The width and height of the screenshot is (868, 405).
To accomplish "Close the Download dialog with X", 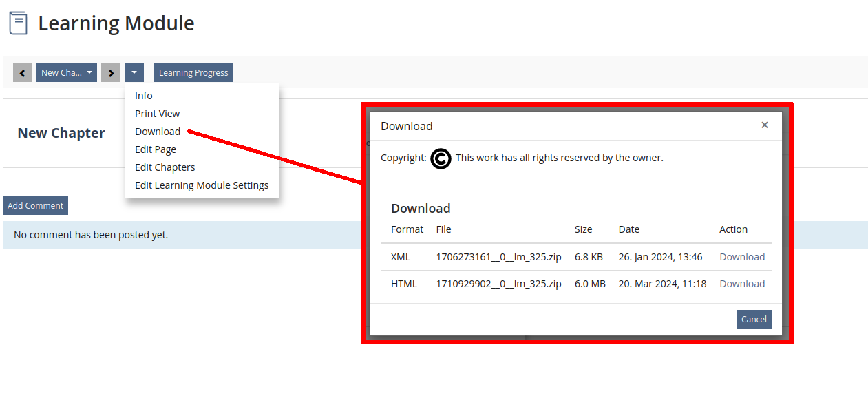I will 764,125.
